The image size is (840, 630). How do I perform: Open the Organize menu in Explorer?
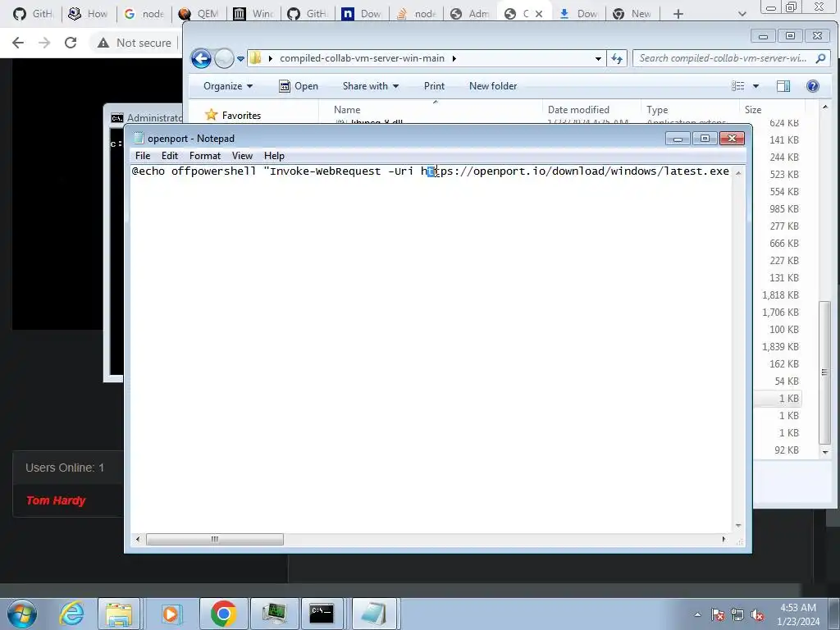228,86
